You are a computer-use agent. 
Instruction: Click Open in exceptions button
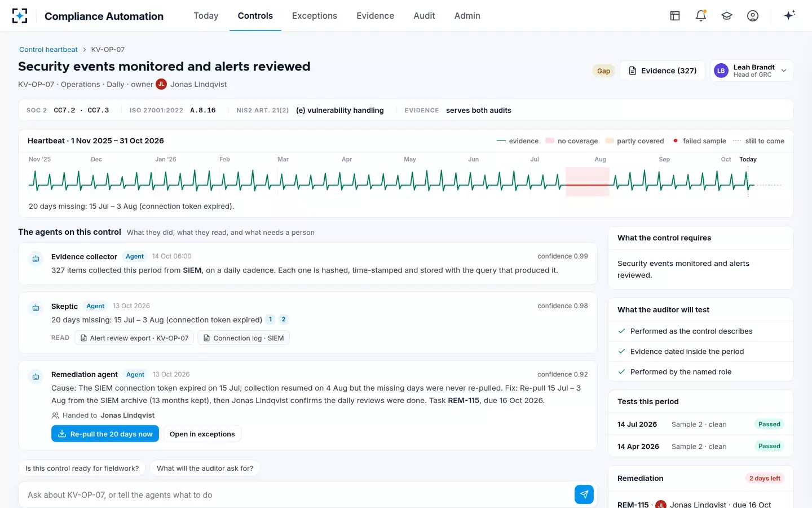click(x=202, y=433)
